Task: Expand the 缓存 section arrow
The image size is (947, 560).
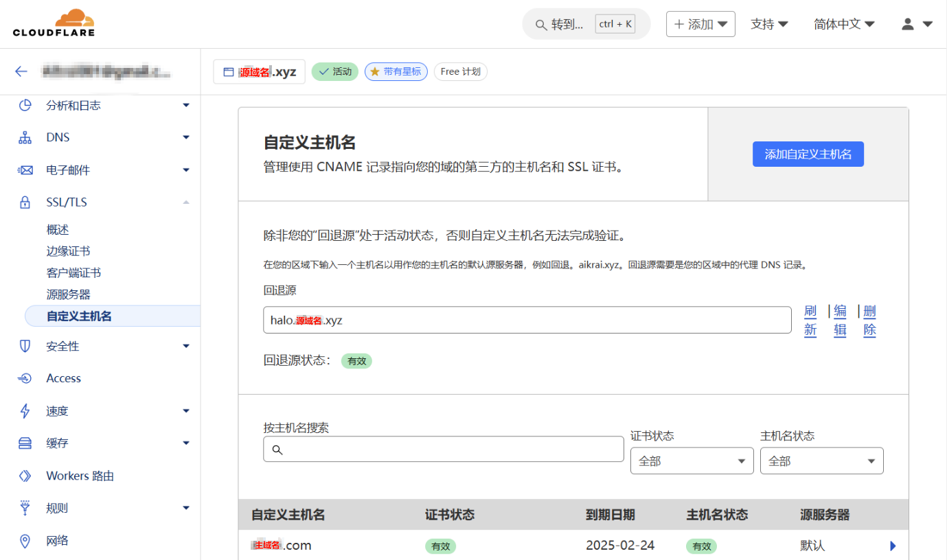Action: click(x=186, y=443)
